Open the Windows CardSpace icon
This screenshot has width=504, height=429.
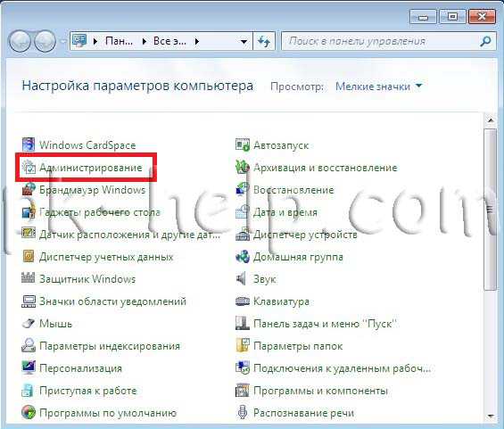pyautogui.click(x=29, y=144)
